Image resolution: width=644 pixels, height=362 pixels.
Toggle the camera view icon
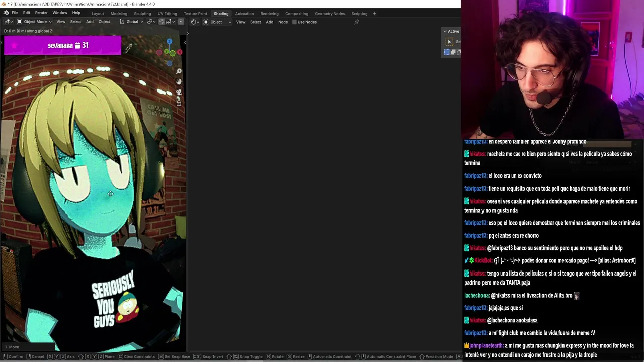click(179, 93)
